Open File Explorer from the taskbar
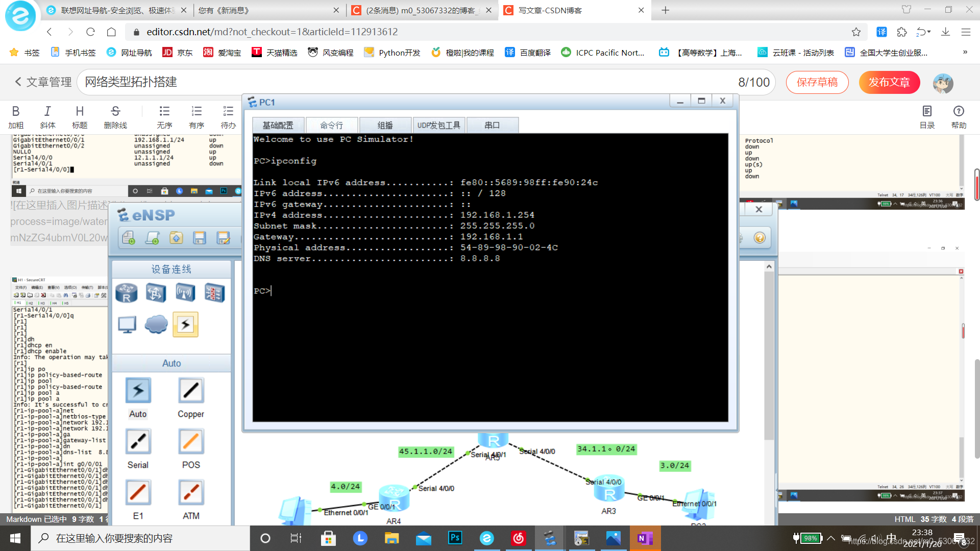The width and height of the screenshot is (980, 551). [x=391, y=538]
